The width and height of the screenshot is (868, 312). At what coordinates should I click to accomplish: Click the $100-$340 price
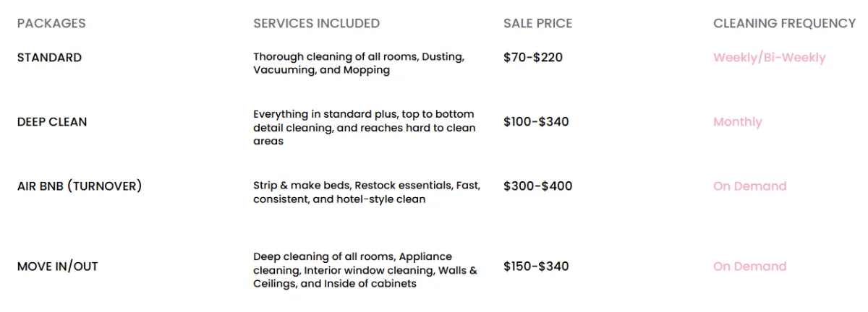click(536, 121)
